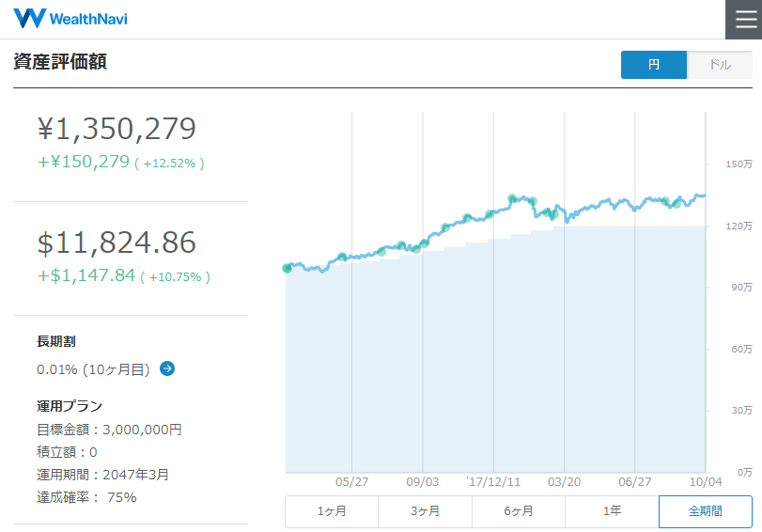Open the hamburger menu icon
This screenshot has height=532, width=762.
[744, 20]
